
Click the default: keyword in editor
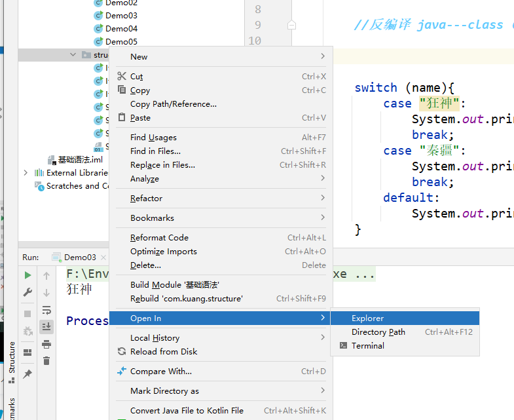pos(411,198)
